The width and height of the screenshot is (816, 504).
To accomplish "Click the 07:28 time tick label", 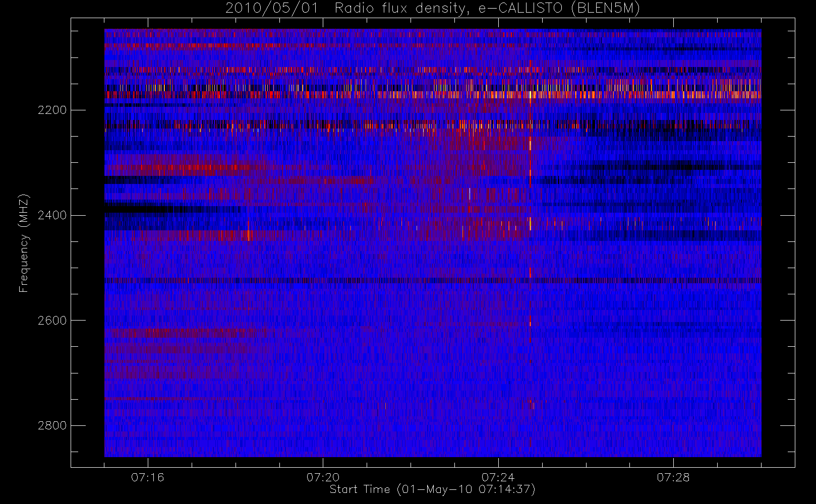I will point(673,477).
